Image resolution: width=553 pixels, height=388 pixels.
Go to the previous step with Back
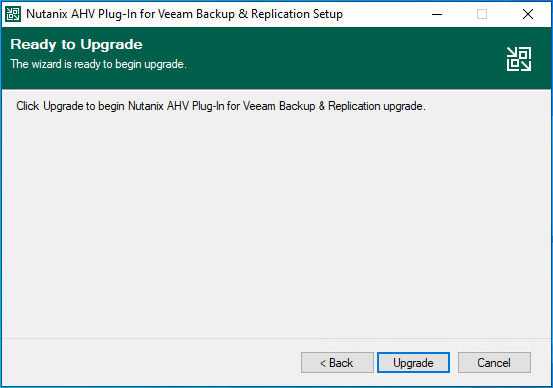coord(337,362)
